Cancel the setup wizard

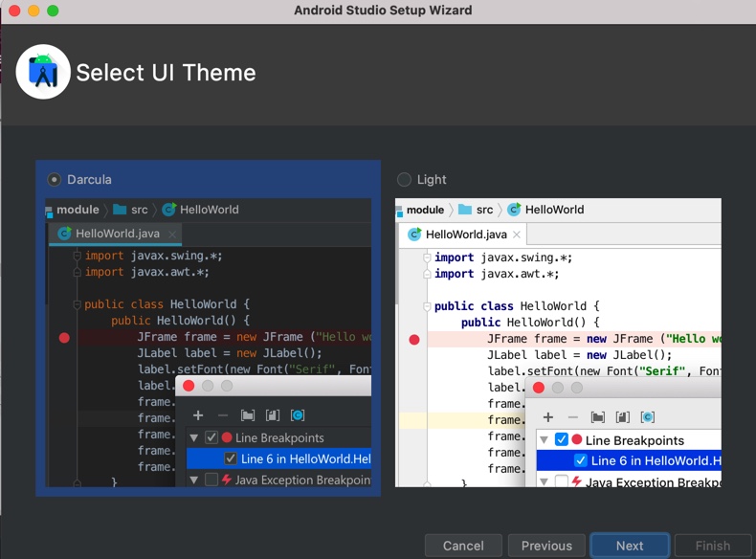[463, 546]
